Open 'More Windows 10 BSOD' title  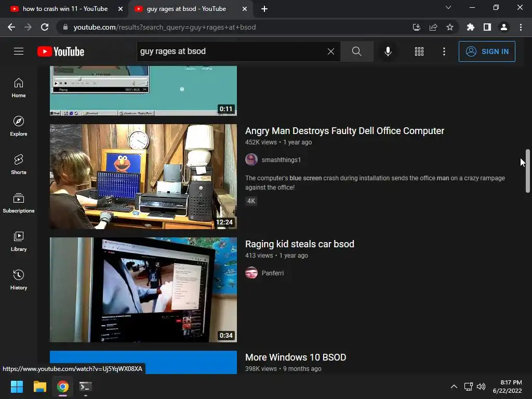(296, 357)
